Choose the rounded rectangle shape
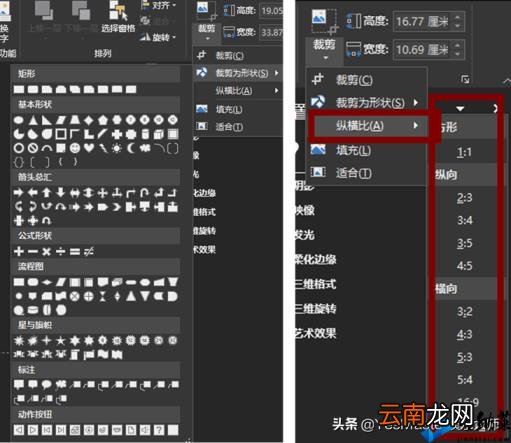 [33, 89]
